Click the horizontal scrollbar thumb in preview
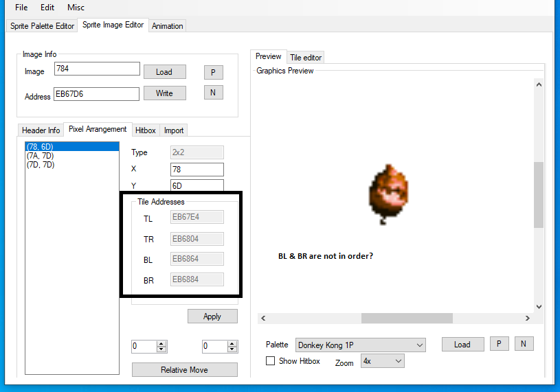The width and height of the screenshot is (560, 392). (407, 319)
